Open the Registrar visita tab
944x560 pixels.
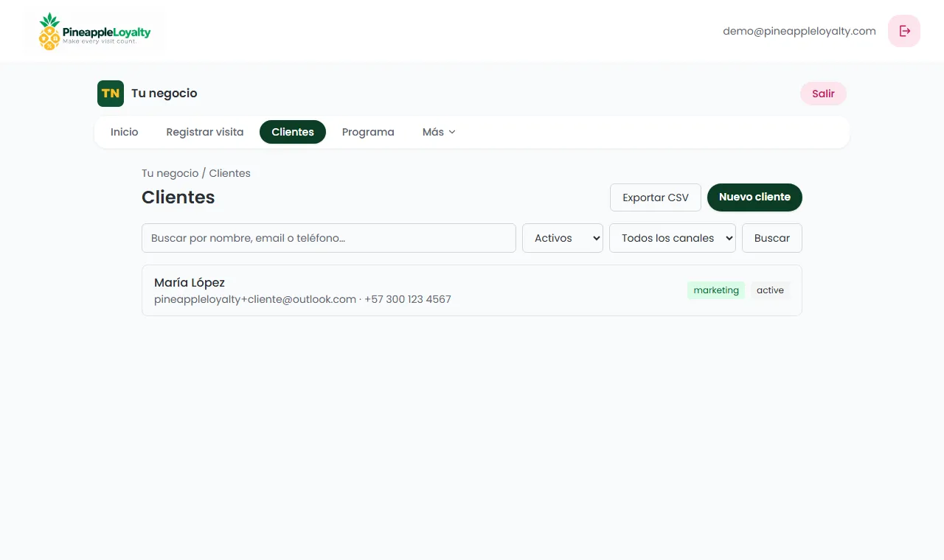[x=205, y=132]
